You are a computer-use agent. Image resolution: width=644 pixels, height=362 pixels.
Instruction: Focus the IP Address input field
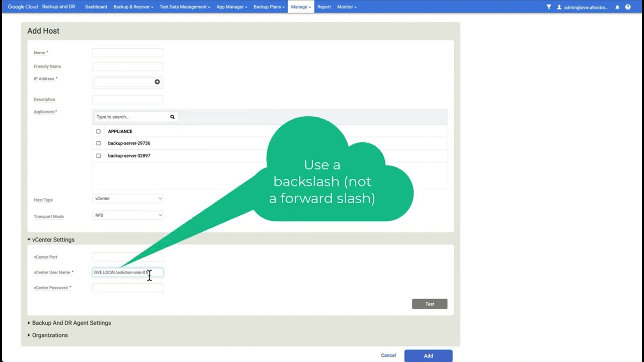click(124, 82)
